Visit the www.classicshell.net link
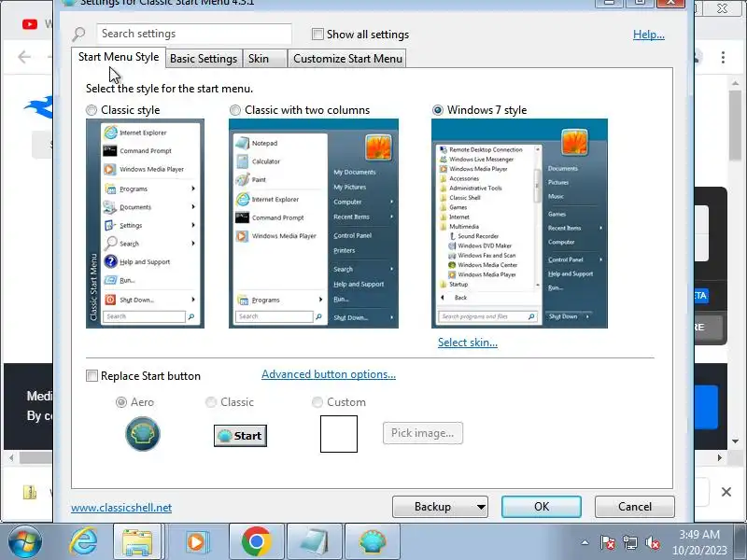The width and height of the screenshot is (747, 560). pos(121,508)
